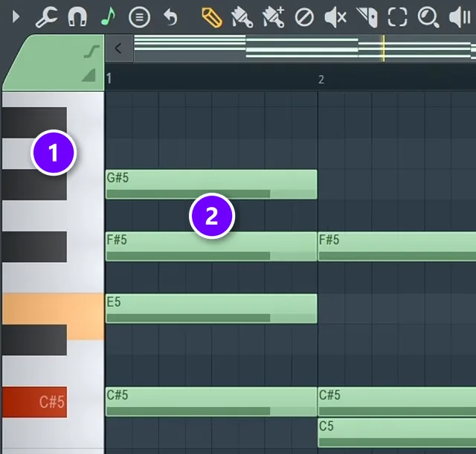Open the target channel selector
Screen dimensions: 476x454
[139, 17]
